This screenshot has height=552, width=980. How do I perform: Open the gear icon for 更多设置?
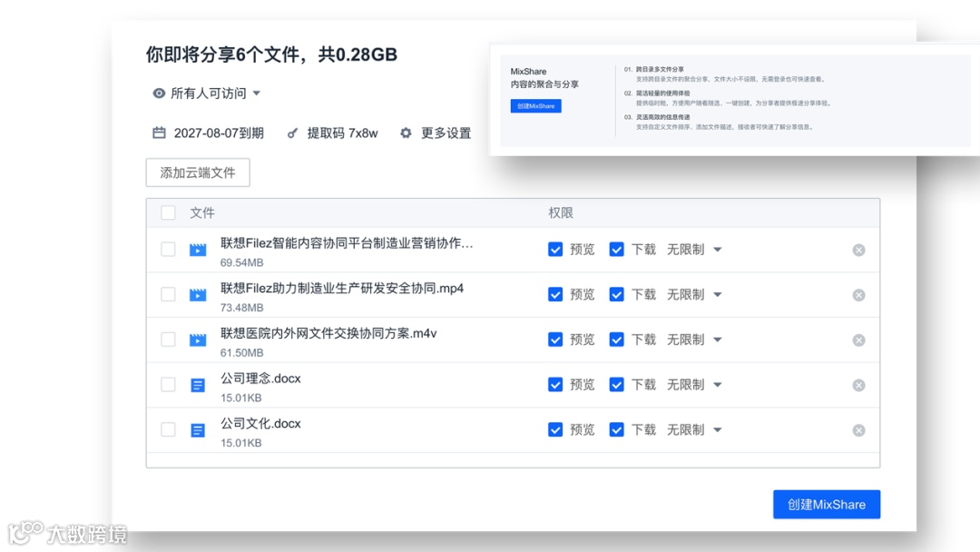(407, 133)
